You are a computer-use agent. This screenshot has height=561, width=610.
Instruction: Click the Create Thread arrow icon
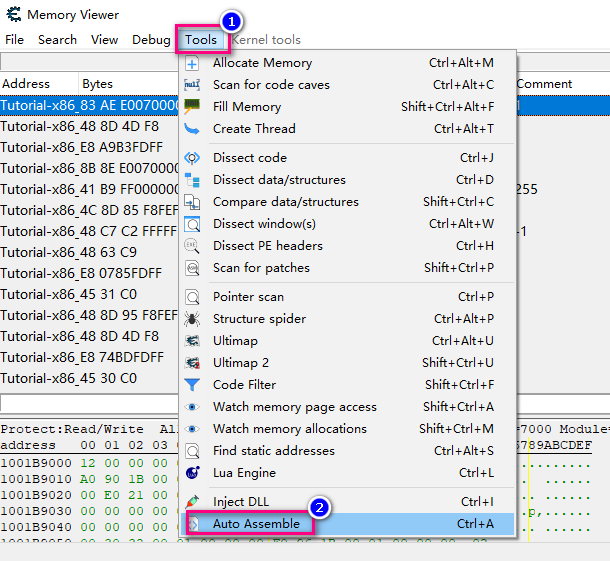192,129
